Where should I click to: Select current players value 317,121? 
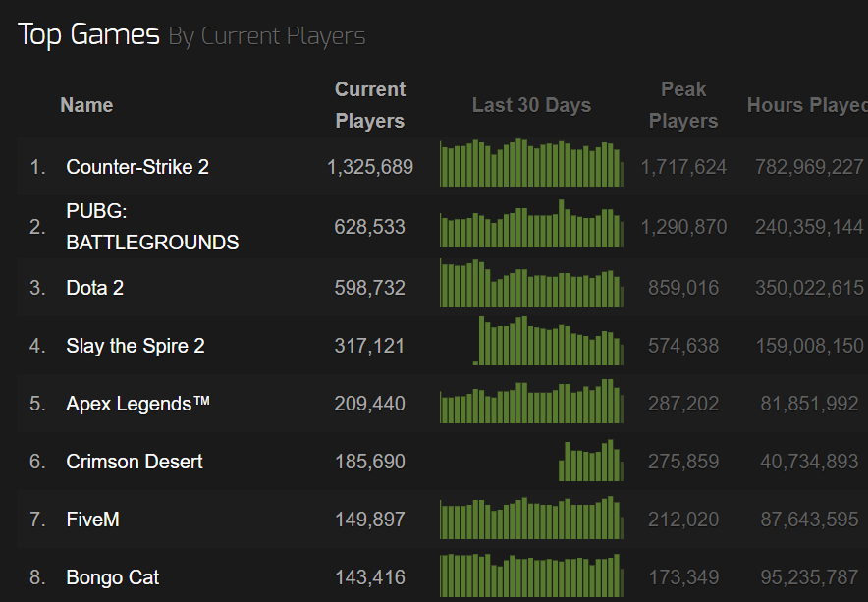click(x=370, y=346)
